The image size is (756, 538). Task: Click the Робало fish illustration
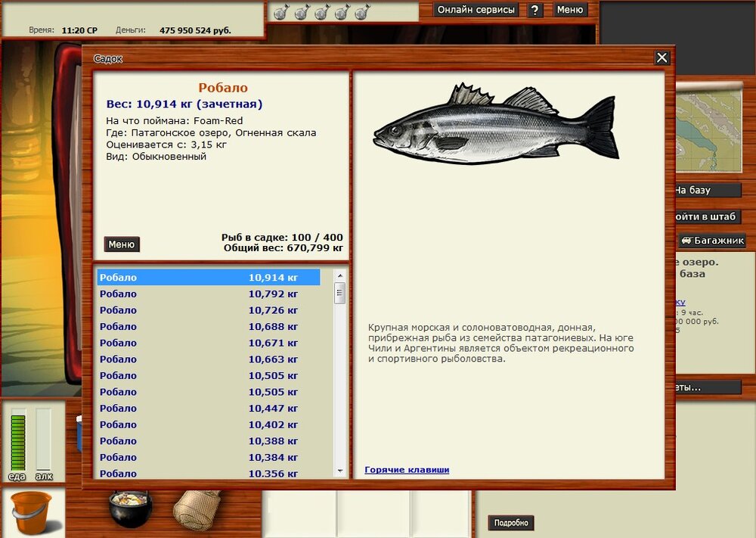click(497, 124)
